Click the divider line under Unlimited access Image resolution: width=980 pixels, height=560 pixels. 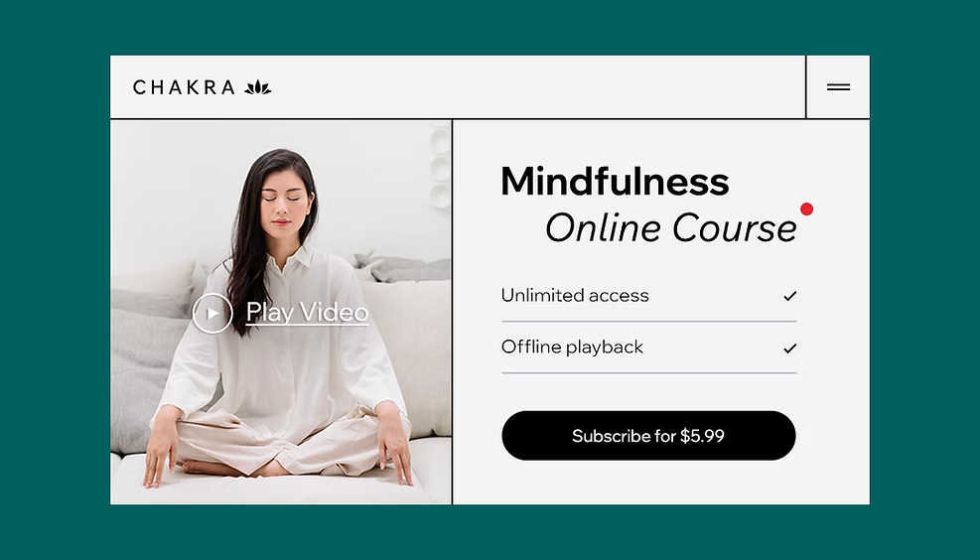pyautogui.click(x=648, y=322)
